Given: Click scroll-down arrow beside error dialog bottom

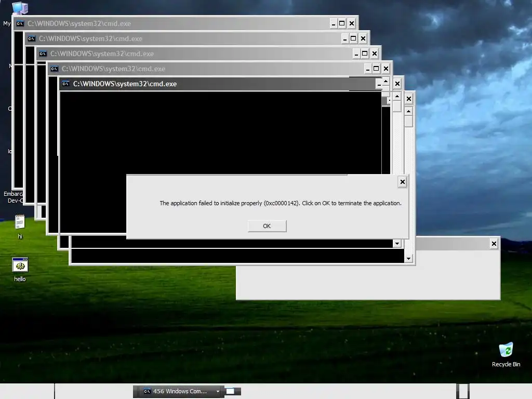Looking at the screenshot, I should 397,243.
